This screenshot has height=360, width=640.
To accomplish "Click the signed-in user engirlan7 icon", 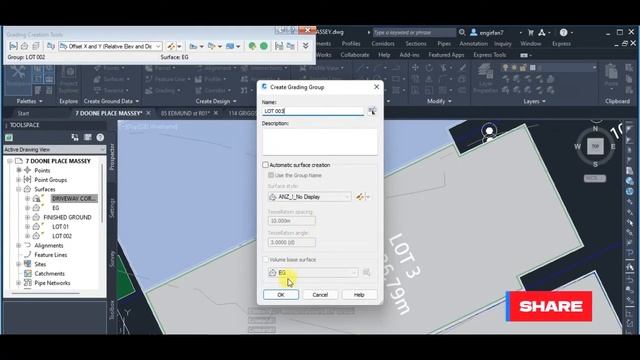I will [474, 32].
